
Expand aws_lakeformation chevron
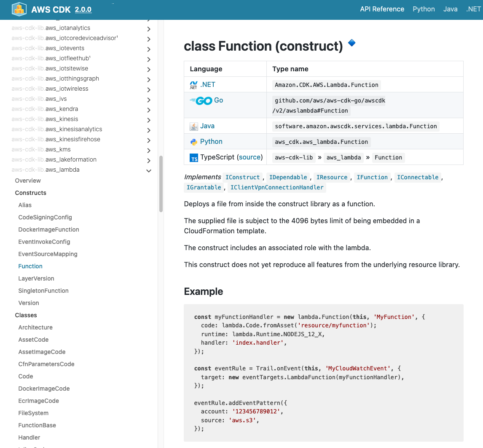[149, 161]
